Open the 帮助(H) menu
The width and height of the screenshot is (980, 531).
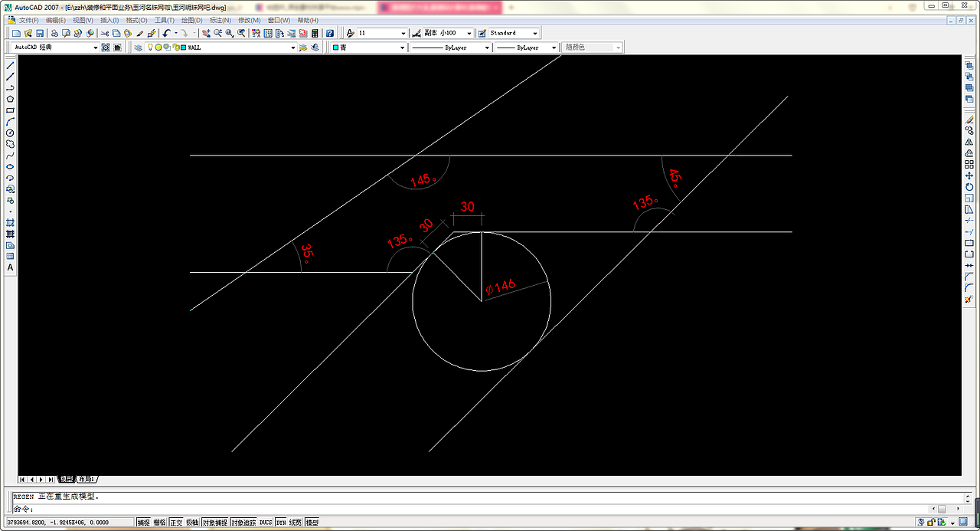coord(308,20)
